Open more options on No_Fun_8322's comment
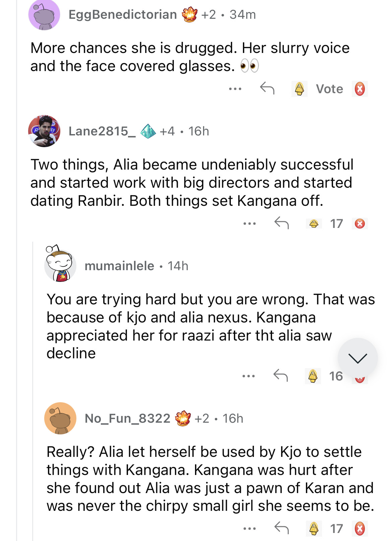Viewport: 392px width, 541px height. click(x=250, y=529)
